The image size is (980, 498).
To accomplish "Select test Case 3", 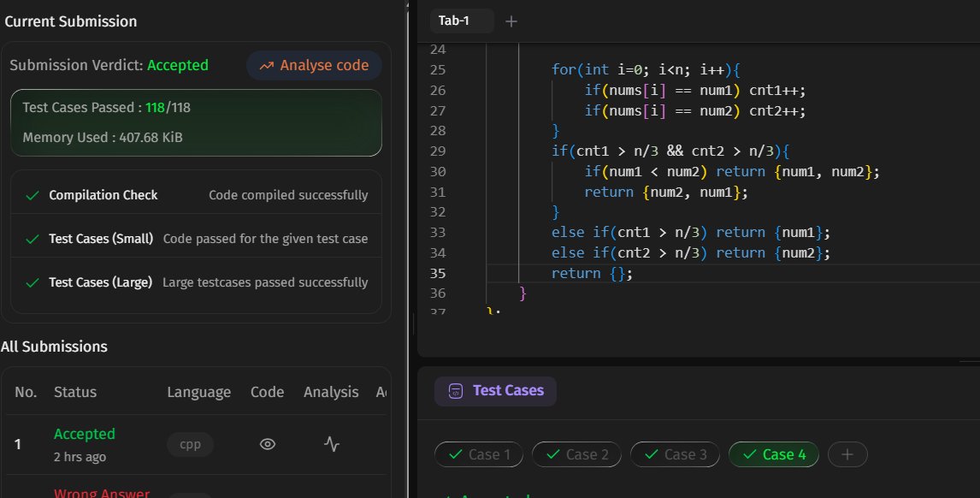I will click(675, 455).
